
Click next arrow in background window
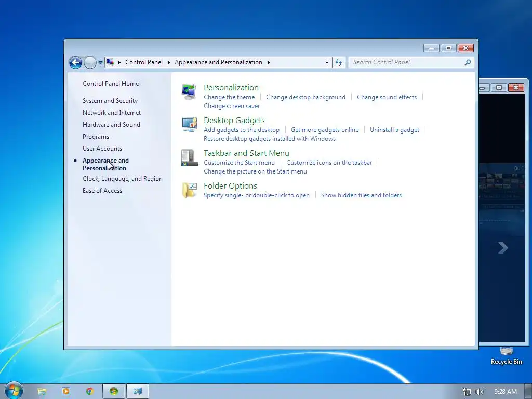click(x=503, y=248)
